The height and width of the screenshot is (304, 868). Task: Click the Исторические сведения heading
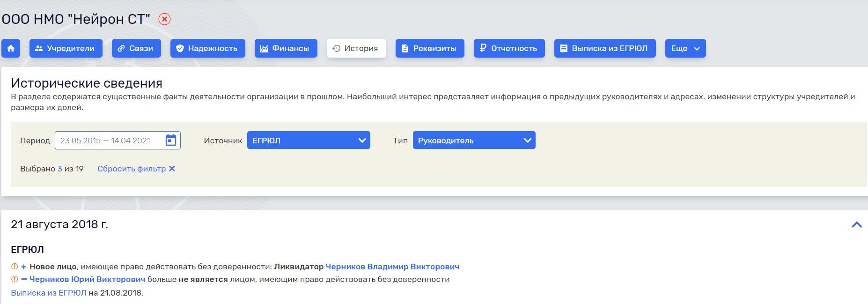click(87, 83)
